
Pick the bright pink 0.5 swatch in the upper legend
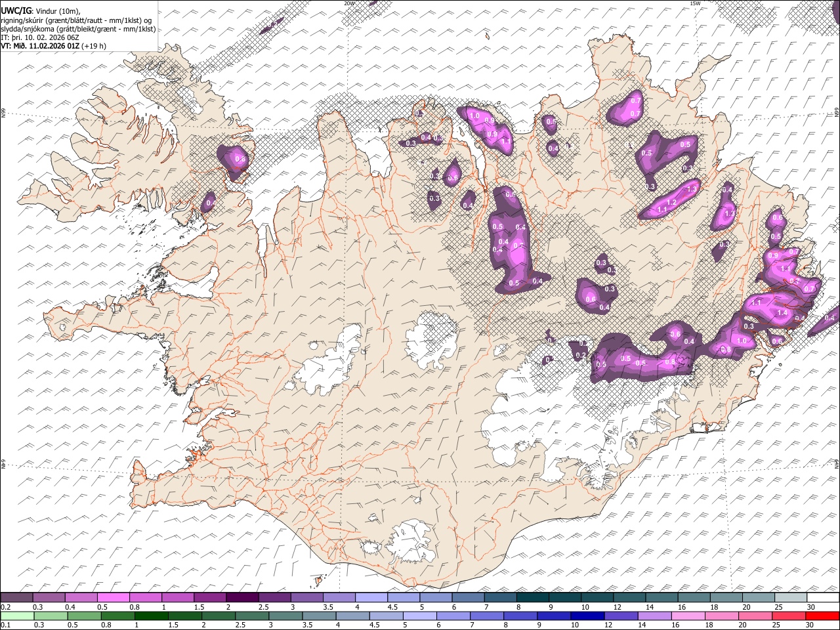click(113, 598)
